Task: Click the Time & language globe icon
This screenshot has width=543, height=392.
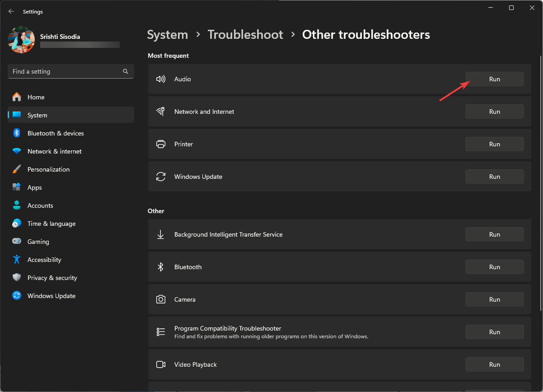Action: coord(17,224)
